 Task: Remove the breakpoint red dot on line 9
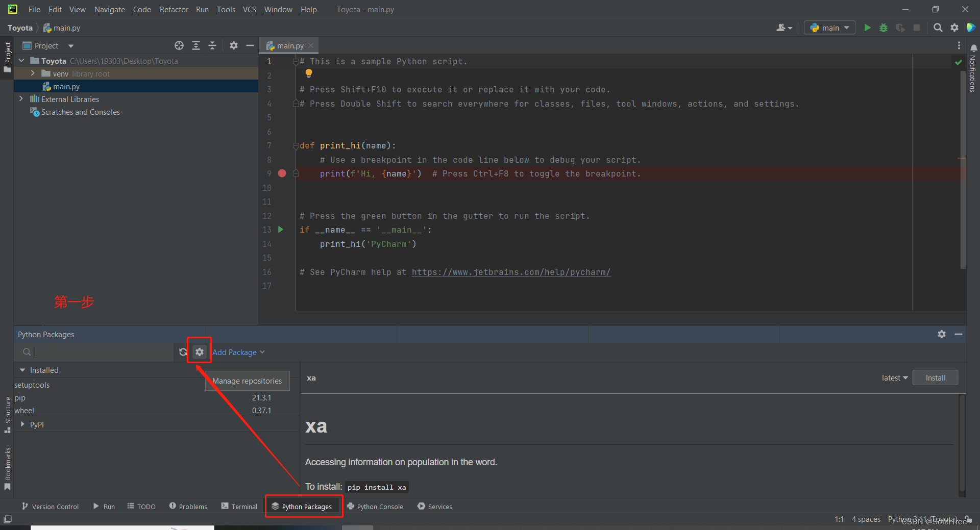(x=282, y=173)
